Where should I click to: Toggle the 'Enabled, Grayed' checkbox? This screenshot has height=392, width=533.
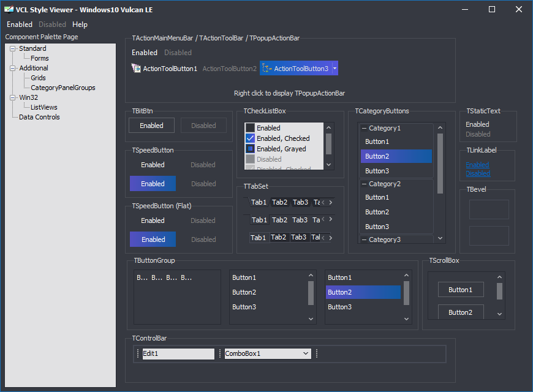tap(250, 149)
